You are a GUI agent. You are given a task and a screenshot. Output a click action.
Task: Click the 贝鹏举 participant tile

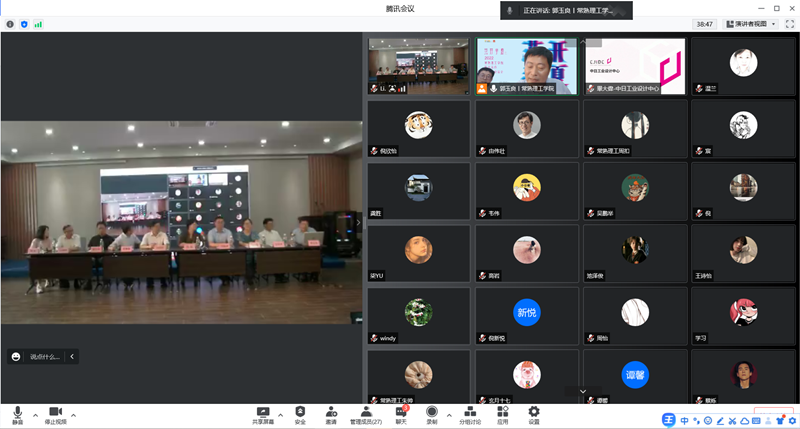tap(635, 191)
